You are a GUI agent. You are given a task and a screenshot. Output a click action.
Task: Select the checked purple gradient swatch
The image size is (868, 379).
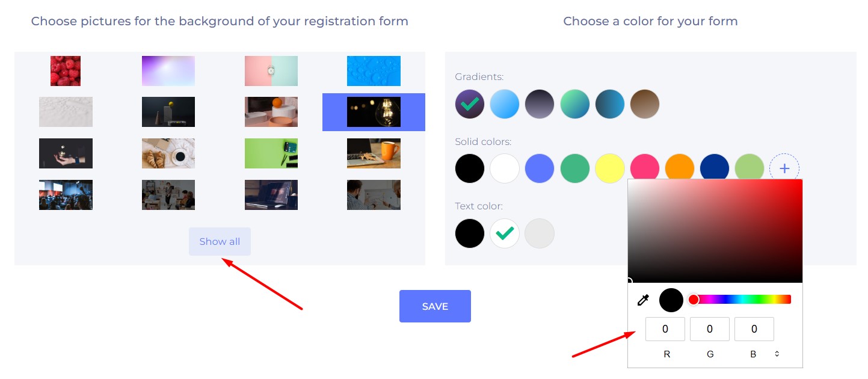tap(470, 105)
